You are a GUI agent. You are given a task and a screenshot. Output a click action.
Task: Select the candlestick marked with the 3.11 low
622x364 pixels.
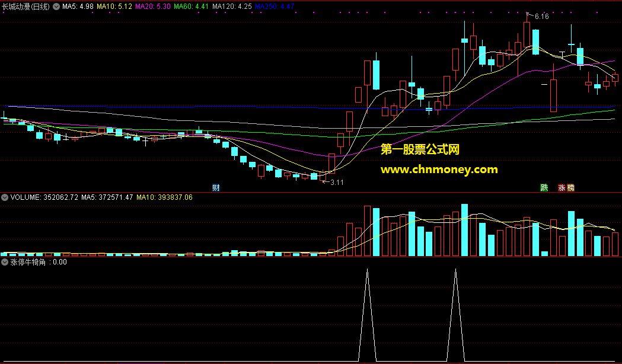click(323, 175)
